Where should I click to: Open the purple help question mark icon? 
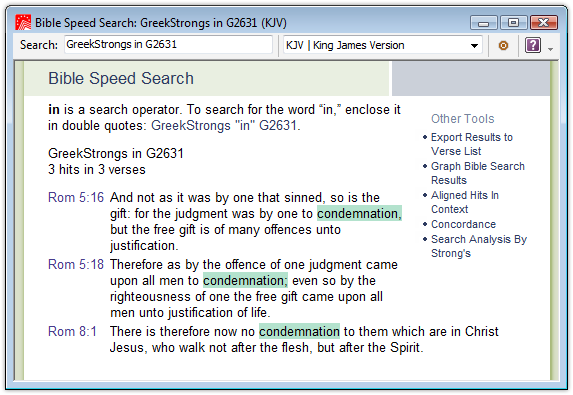pyautogui.click(x=533, y=45)
